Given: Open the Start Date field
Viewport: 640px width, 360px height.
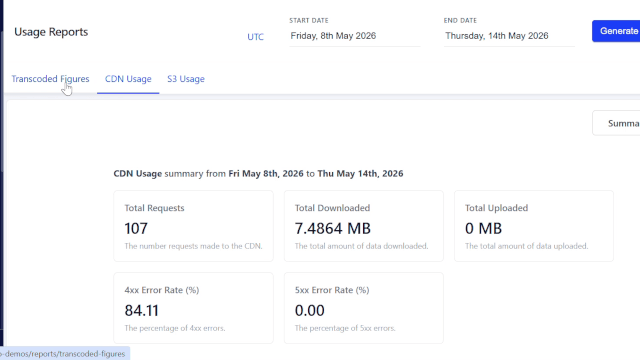Looking at the screenshot, I should [355, 36].
